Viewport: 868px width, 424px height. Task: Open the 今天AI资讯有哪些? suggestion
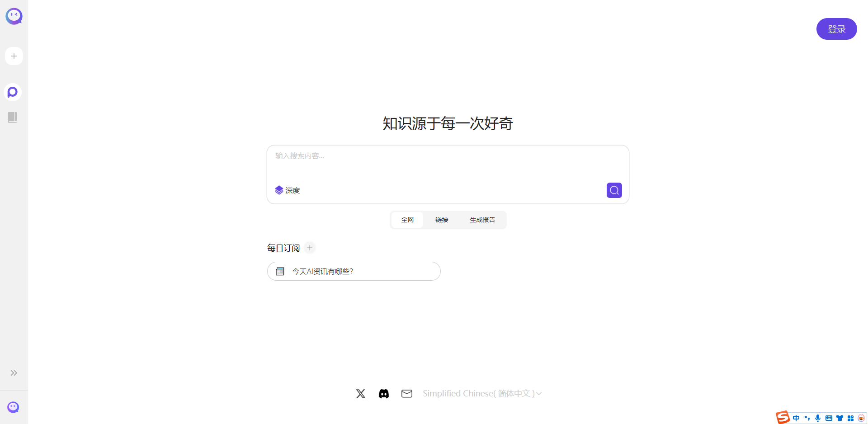354,271
